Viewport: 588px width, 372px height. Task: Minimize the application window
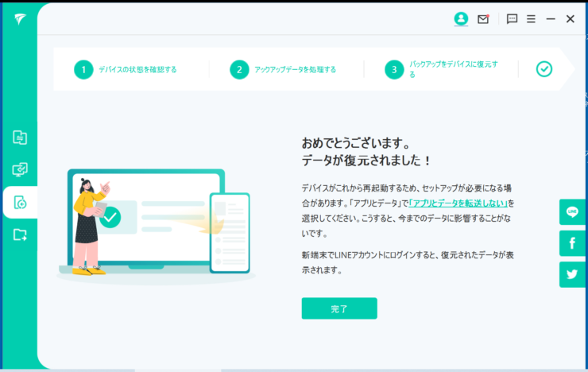click(551, 19)
